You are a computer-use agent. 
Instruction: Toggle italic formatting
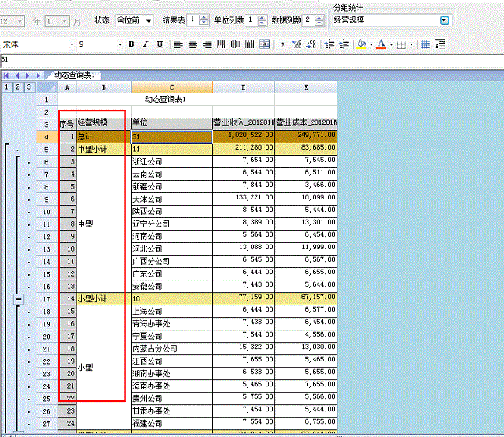[x=146, y=44]
